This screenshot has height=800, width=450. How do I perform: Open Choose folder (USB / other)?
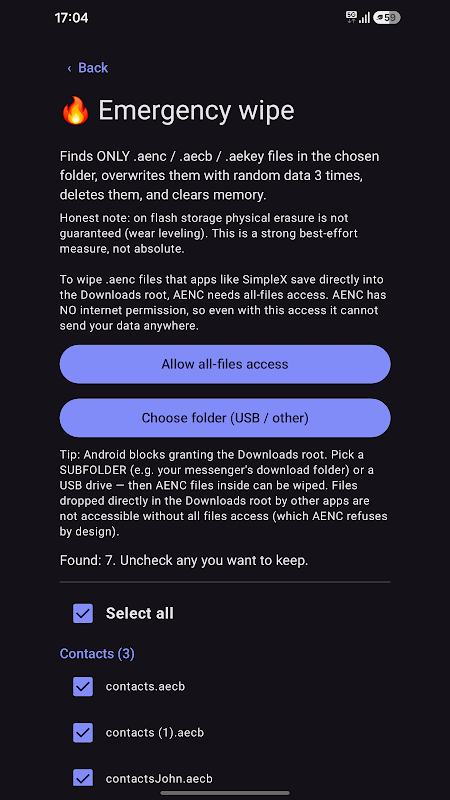point(225,418)
